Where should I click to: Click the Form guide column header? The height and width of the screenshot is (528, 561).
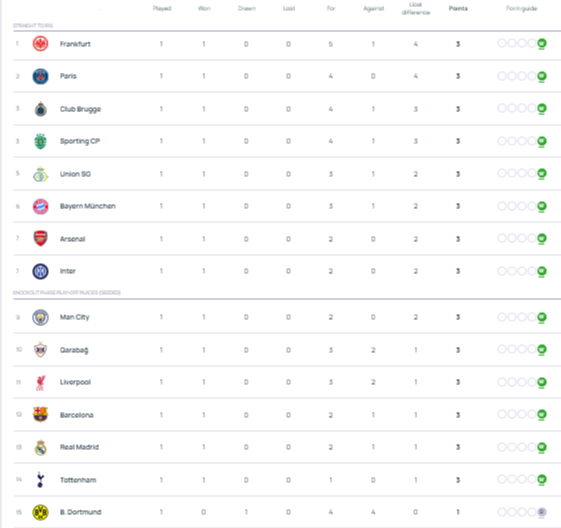[521, 8]
